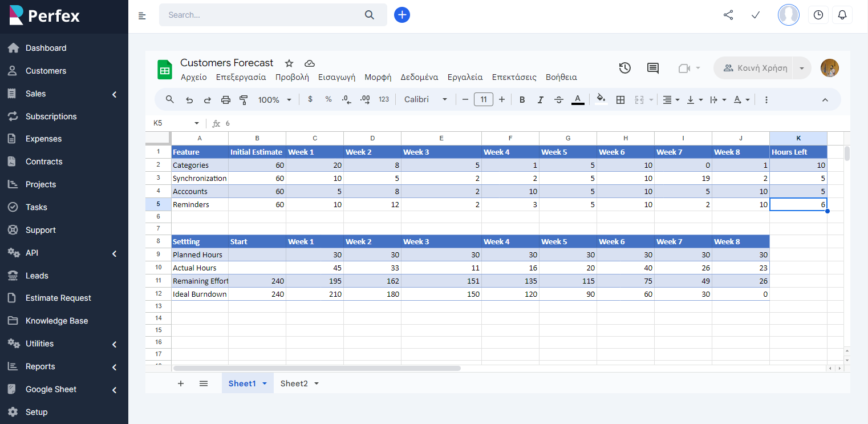Open the timesheet clock icon
The width and height of the screenshot is (868, 424).
[x=818, y=15]
